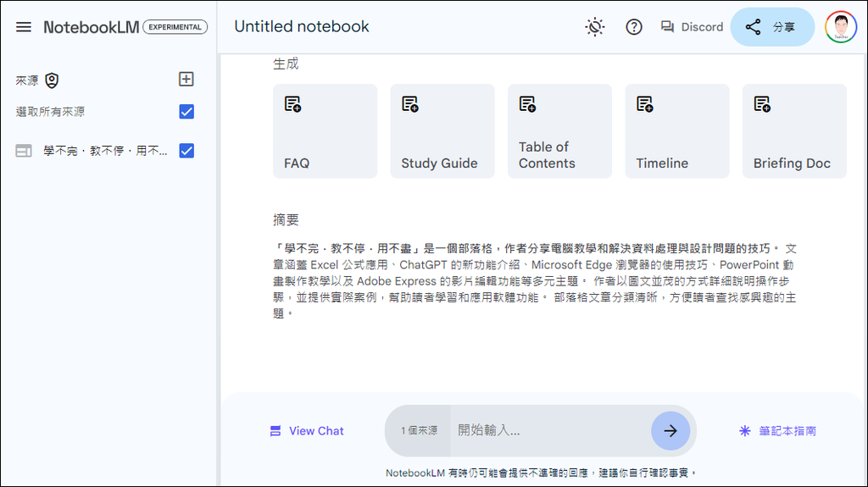Image resolution: width=868 pixels, height=487 pixels.
Task: Click the EXPERIMENTAL badge
Action: tap(175, 26)
